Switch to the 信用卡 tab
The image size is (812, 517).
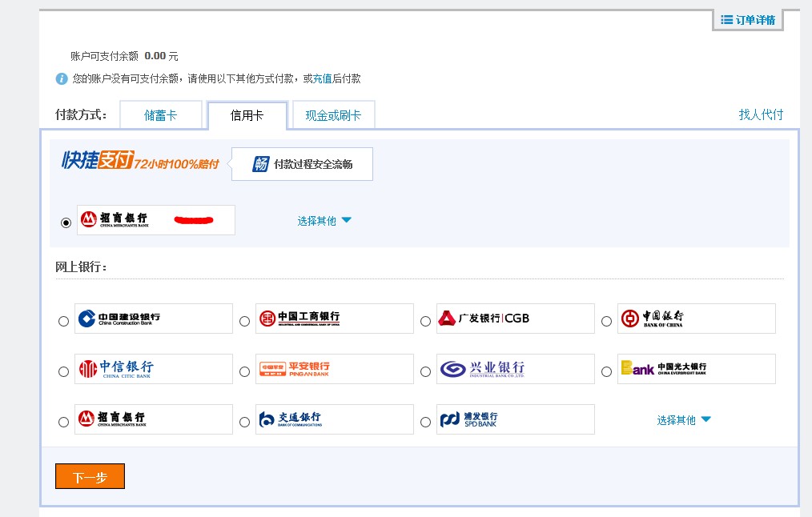247,115
